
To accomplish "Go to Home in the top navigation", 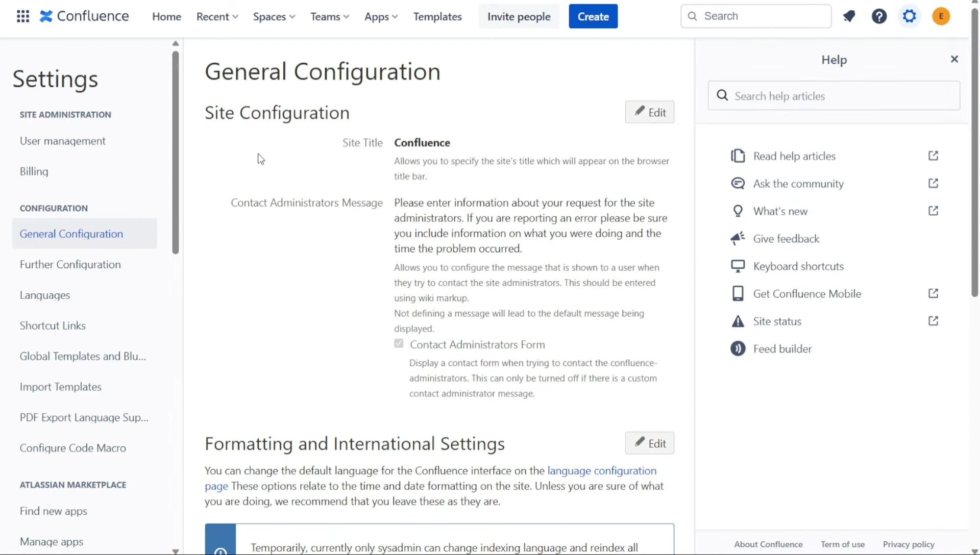I will point(166,16).
